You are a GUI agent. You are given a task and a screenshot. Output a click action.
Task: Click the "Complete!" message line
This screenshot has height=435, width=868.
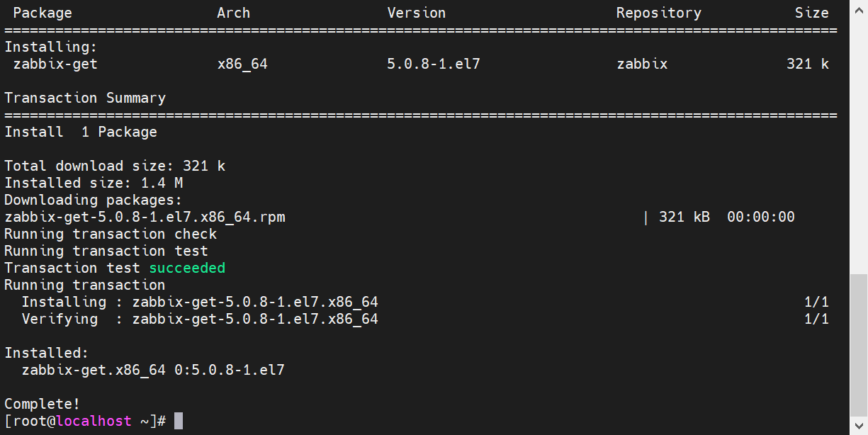click(43, 404)
